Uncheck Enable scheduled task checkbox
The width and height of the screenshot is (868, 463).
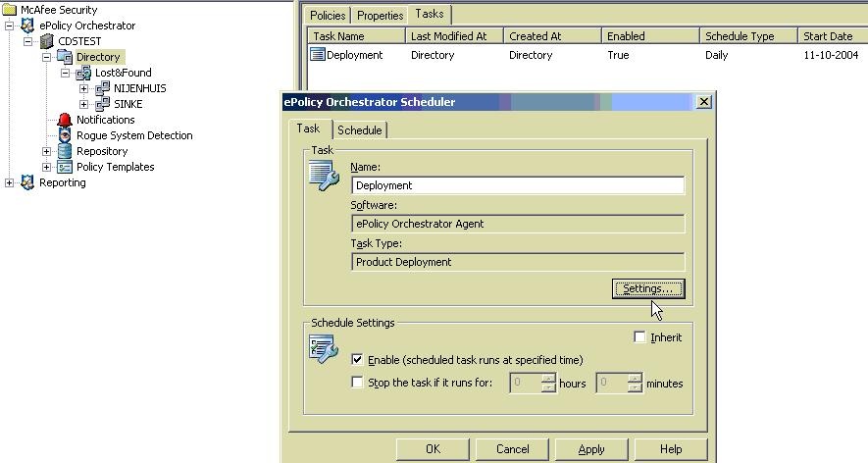358,359
